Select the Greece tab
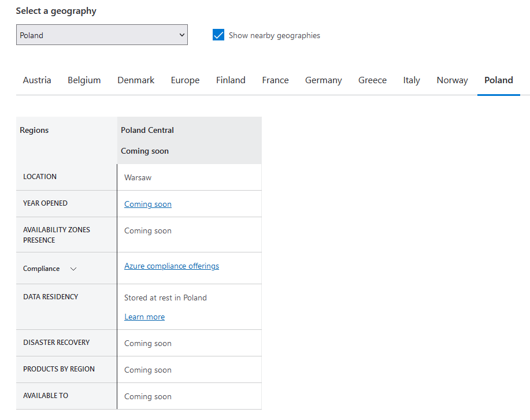530x420 pixels. 372,80
